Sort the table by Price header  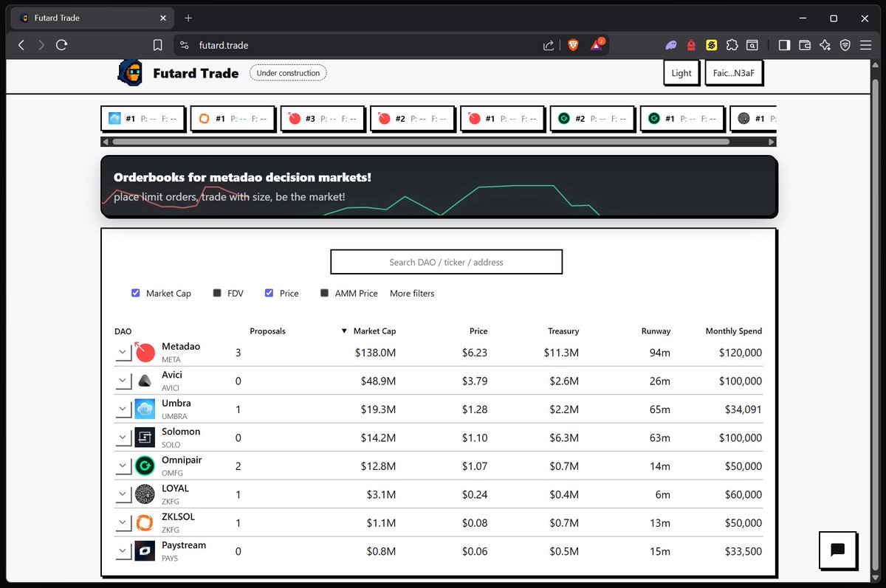point(478,331)
